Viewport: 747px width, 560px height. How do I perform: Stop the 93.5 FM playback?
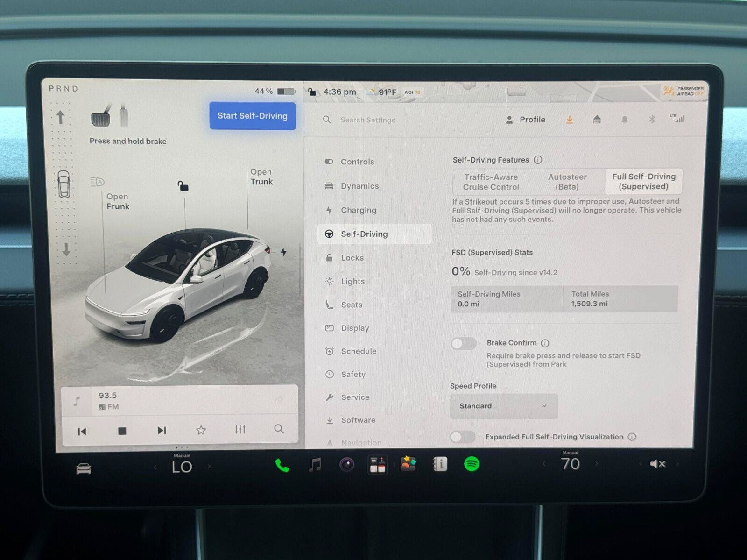point(122,431)
